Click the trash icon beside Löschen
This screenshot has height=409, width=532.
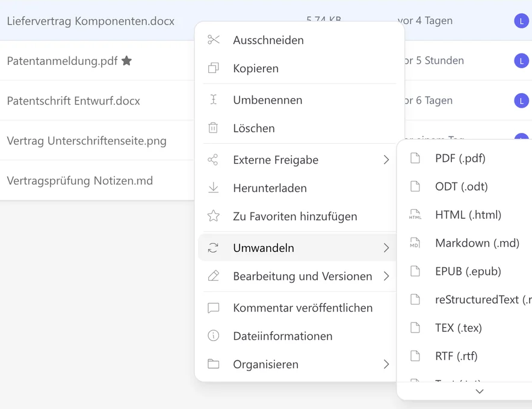coord(213,128)
